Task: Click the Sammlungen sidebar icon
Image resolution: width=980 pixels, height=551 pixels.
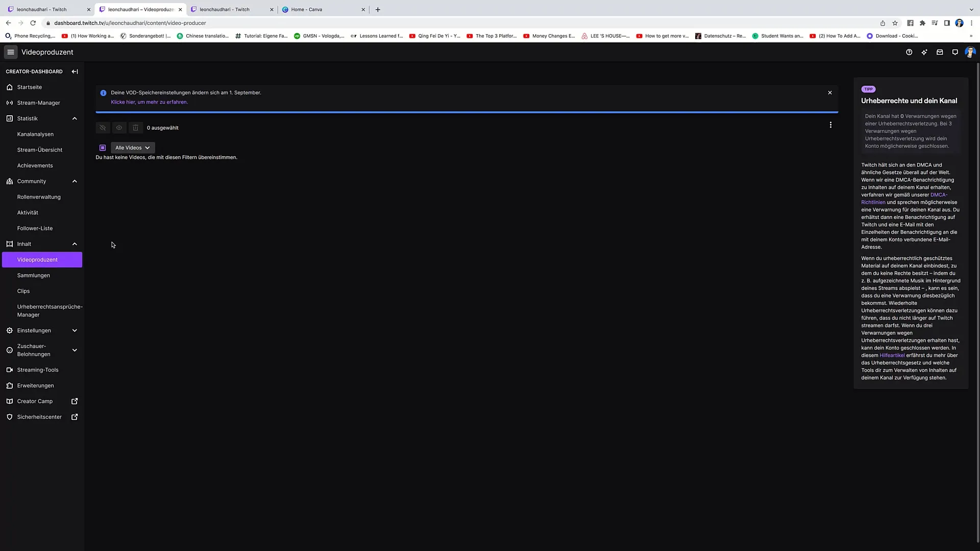Action: pos(34,275)
